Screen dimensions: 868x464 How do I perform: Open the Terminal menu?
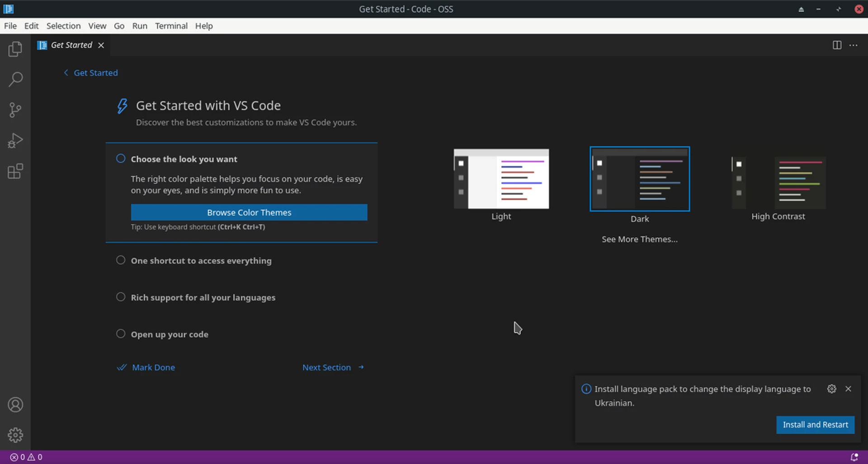171,26
